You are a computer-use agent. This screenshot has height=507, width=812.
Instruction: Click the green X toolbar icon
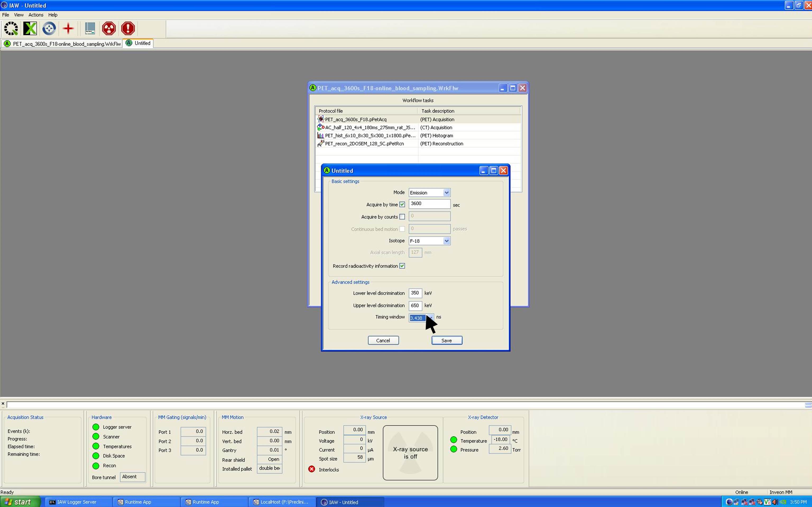[30, 29]
